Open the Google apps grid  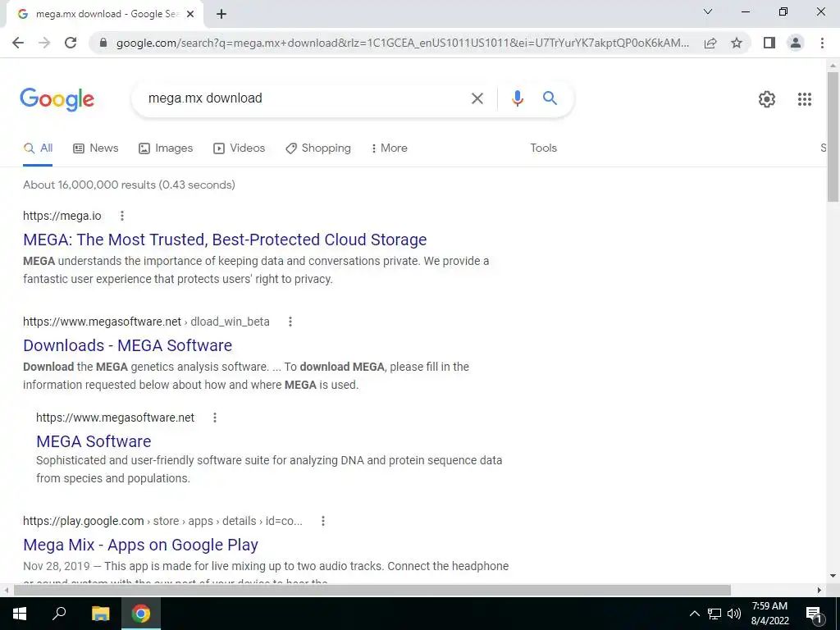click(804, 99)
